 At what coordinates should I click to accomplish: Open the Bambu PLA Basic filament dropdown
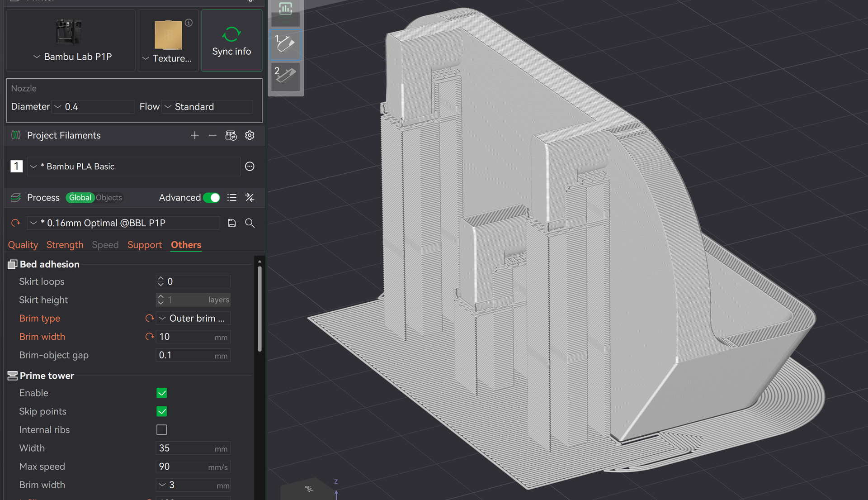click(x=133, y=167)
